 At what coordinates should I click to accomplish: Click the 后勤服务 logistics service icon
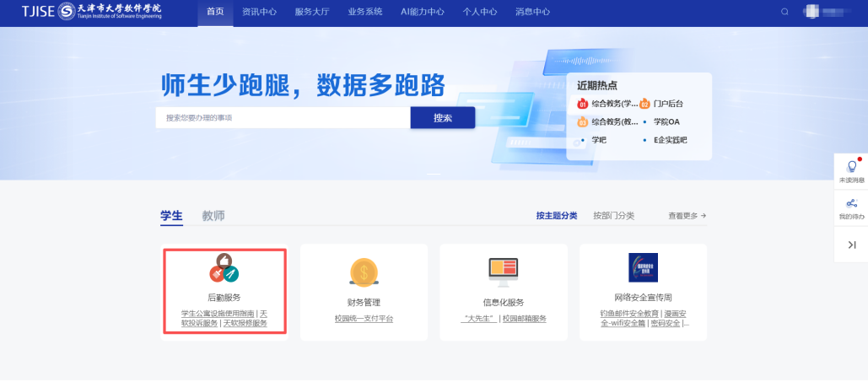tap(224, 268)
